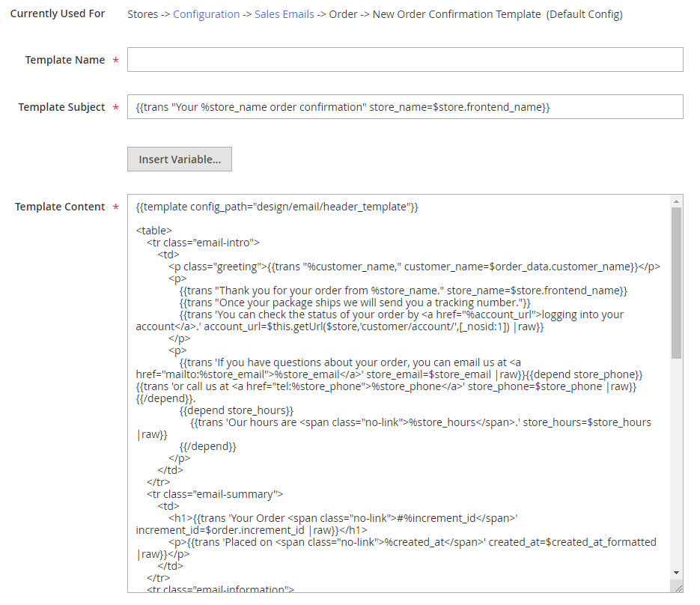Focus the Template Name input field

(405, 59)
